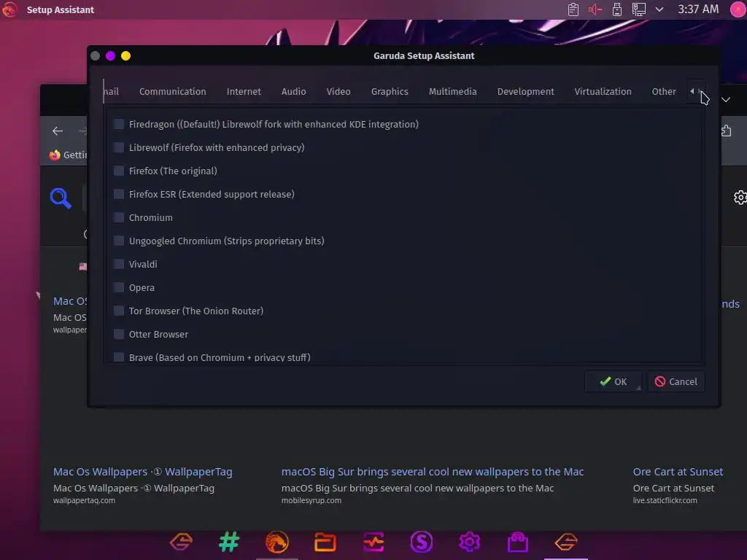Click the 3:37 AM clock
Screen dimensions: 747x560
[698, 9]
